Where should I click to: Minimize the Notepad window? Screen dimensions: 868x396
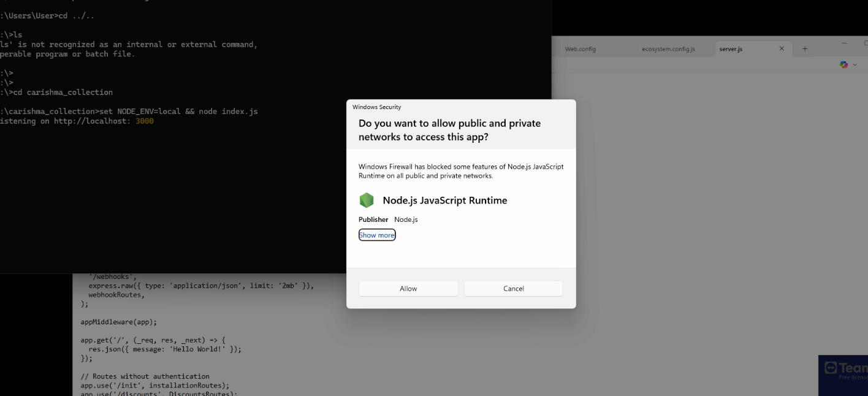point(844,44)
